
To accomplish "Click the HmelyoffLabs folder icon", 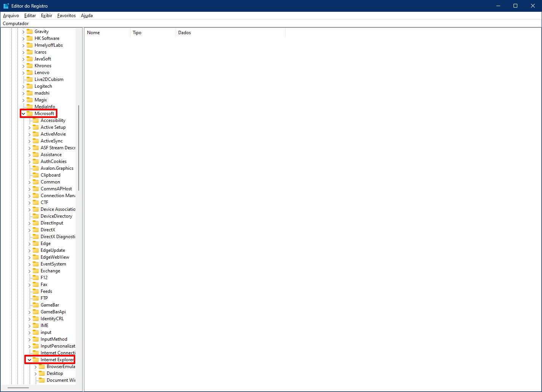I will pos(30,45).
